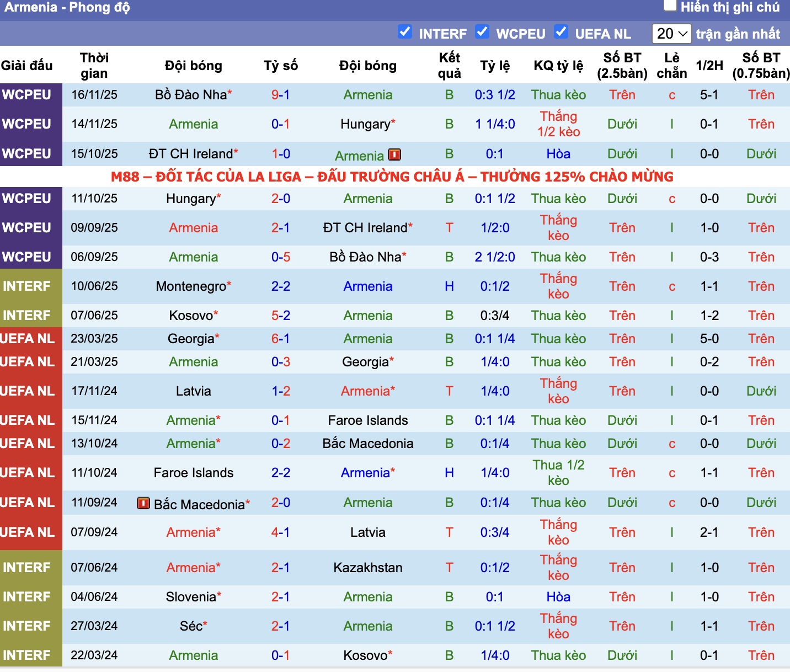Open the 20 recent matches dropdown
The width and height of the screenshot is (790, 672).
(x=671, y=34)
